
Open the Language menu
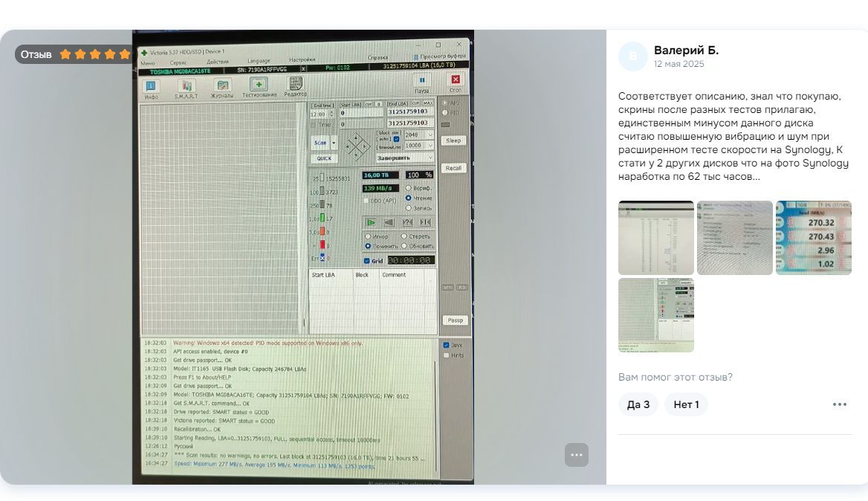(x=259, y=61)
